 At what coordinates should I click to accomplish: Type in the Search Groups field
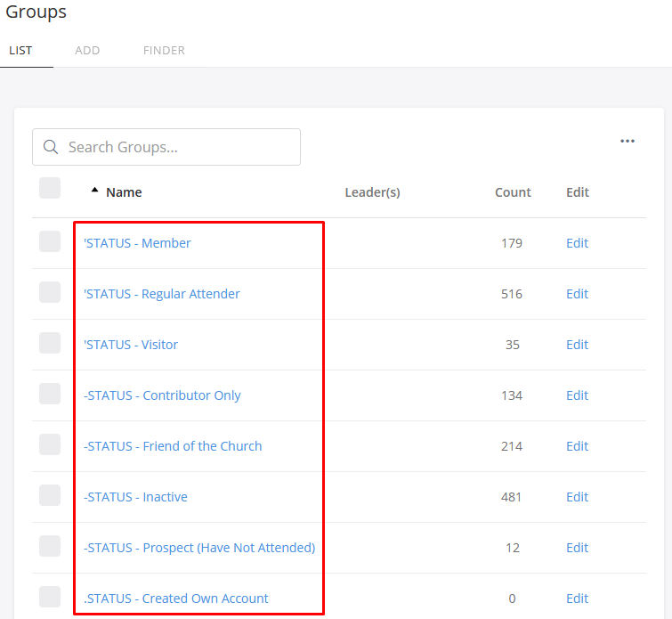(178, 147)
